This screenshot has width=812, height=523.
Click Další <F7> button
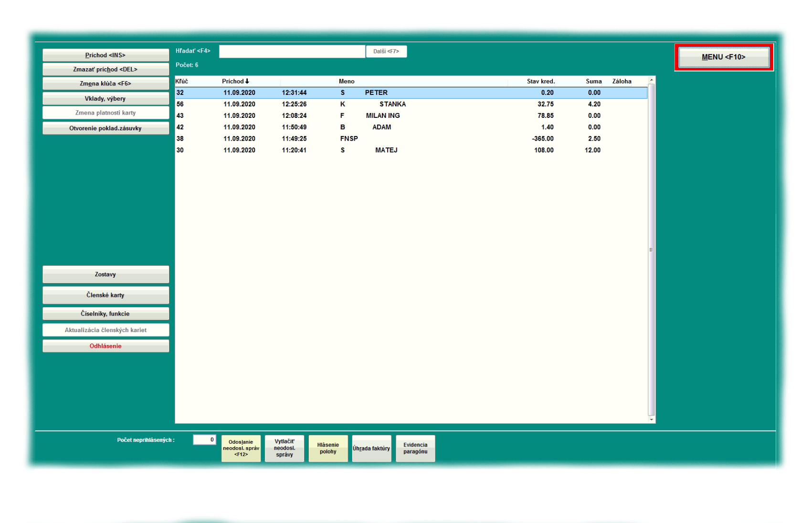pos(386,52)
